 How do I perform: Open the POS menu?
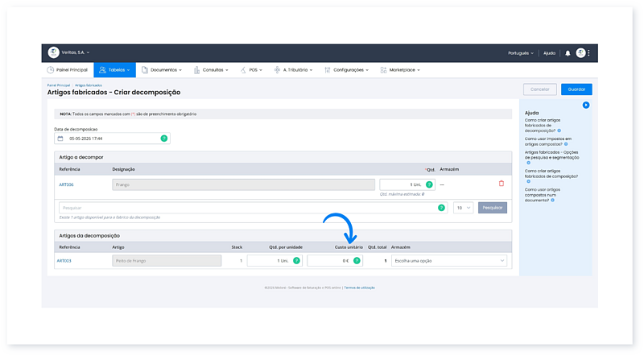[x=251, y=70]
